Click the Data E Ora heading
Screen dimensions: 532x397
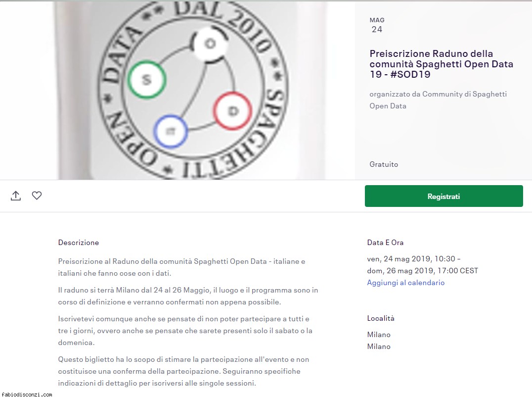385,243
